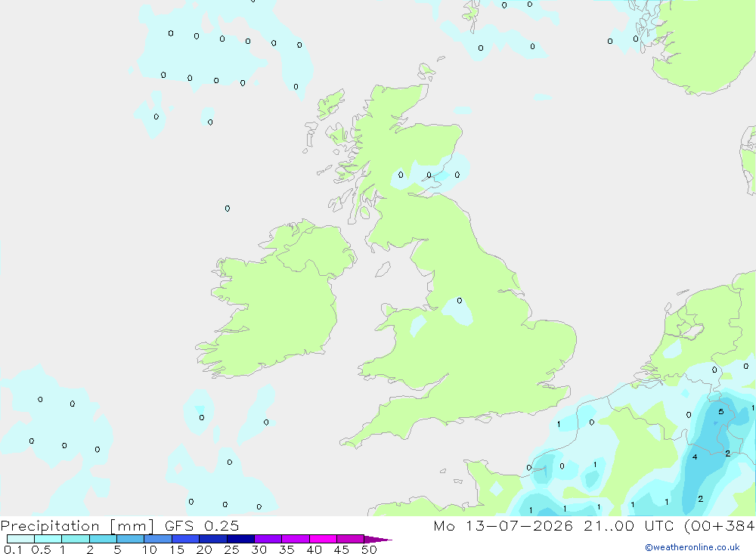Click the "4" precipitation value on the map
The height and width of the screenshot is (554, 756).
click(x=695, y=457)
